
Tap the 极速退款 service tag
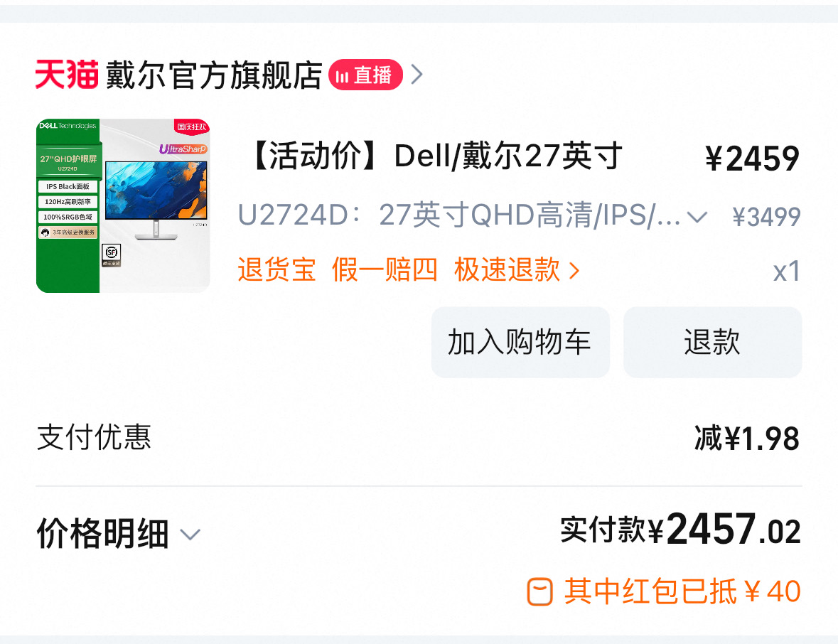tap(507, 269)
